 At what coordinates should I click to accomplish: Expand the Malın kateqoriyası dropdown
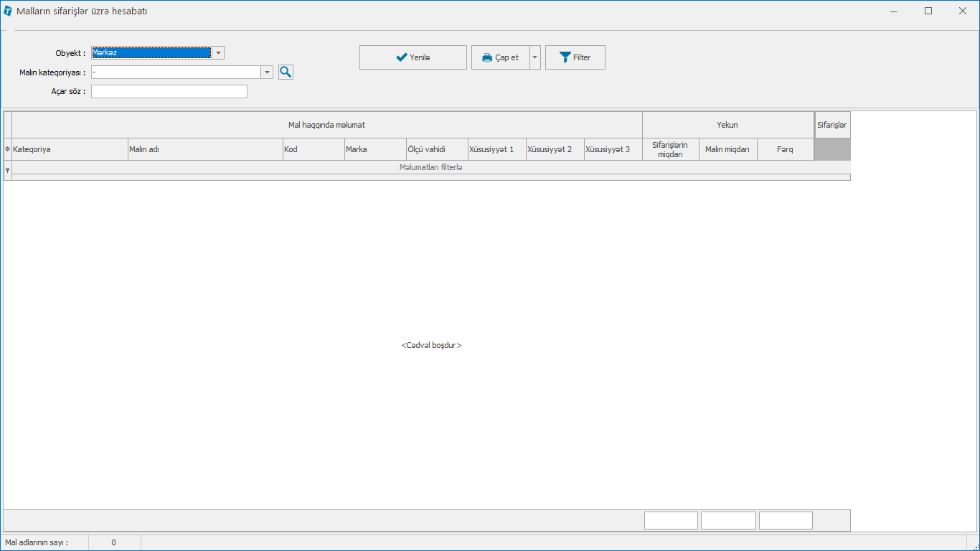point(267,72)
